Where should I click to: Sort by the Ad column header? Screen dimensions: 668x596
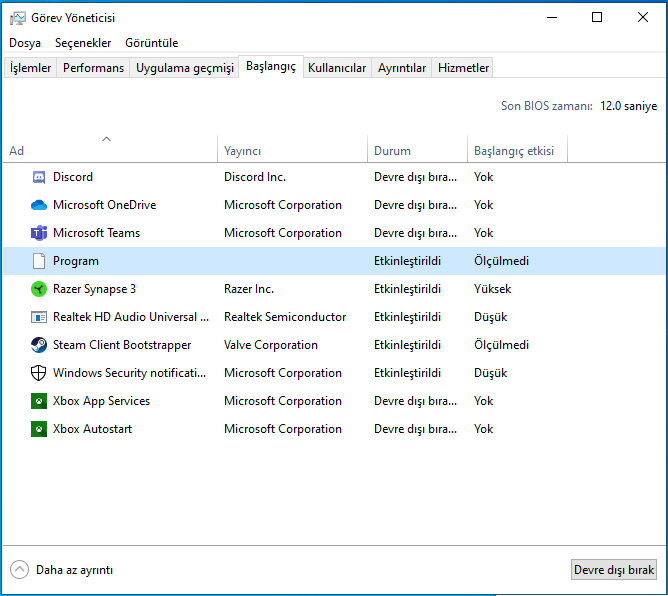(110, 149)
